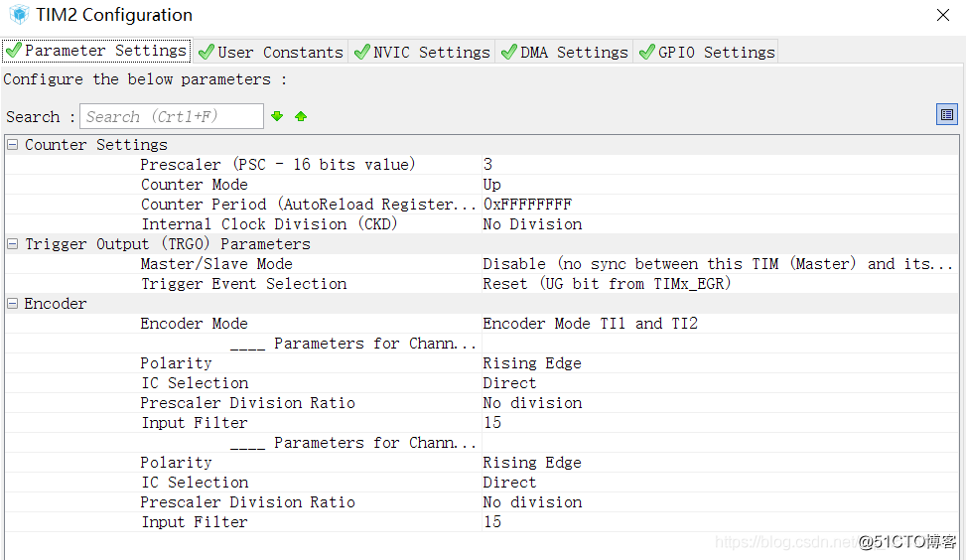
Task: Switch to the User Constants tab
Action: (270, 52)
